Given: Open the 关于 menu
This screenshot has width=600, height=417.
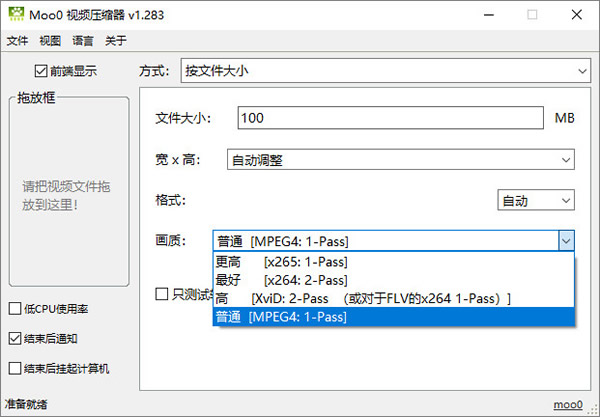Looking at the screenshot, I should pyautogui.click(x=116, y=40).
